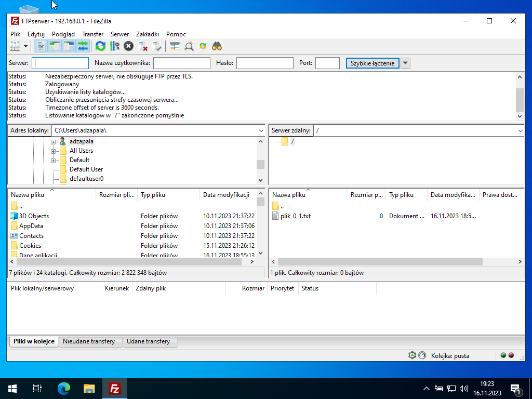Open Task View on the taskbar

point(37,389)
